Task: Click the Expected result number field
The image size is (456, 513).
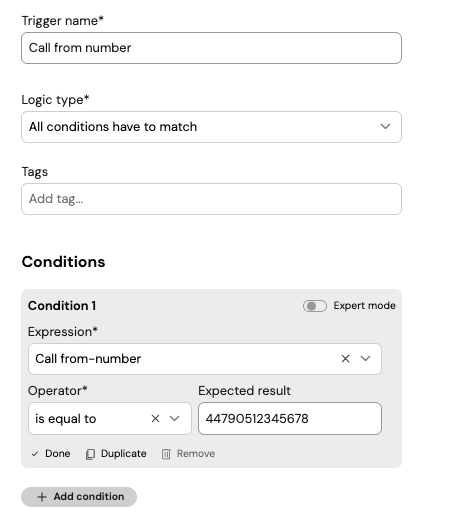Action: pyautogui.click(x=290, y=419)
